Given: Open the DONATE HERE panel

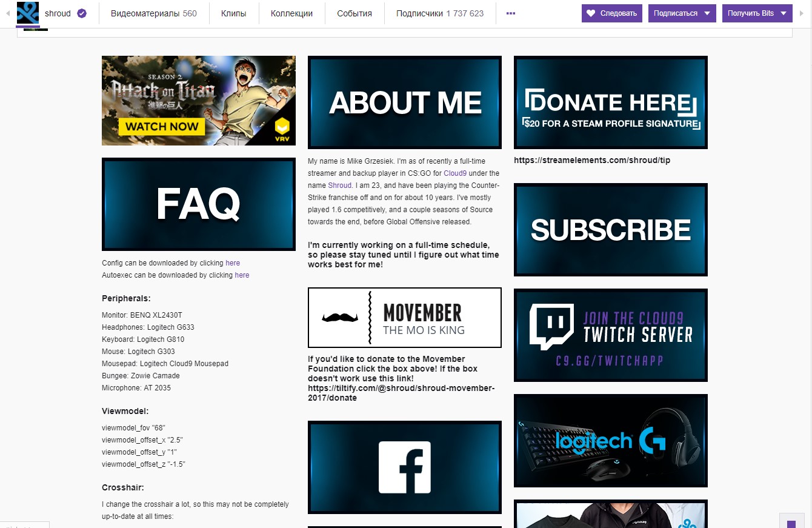Looking at the screenshot, I should [x=611, y=102].
